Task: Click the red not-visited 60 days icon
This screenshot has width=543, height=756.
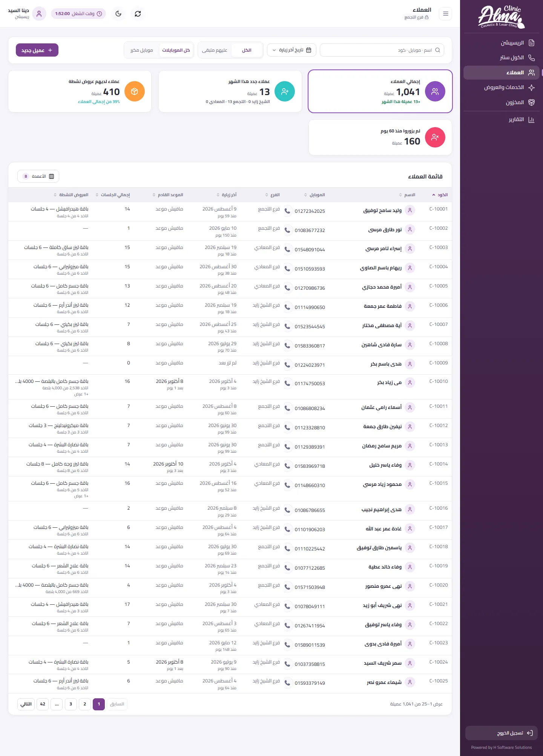Action: [x=435, y=137]
